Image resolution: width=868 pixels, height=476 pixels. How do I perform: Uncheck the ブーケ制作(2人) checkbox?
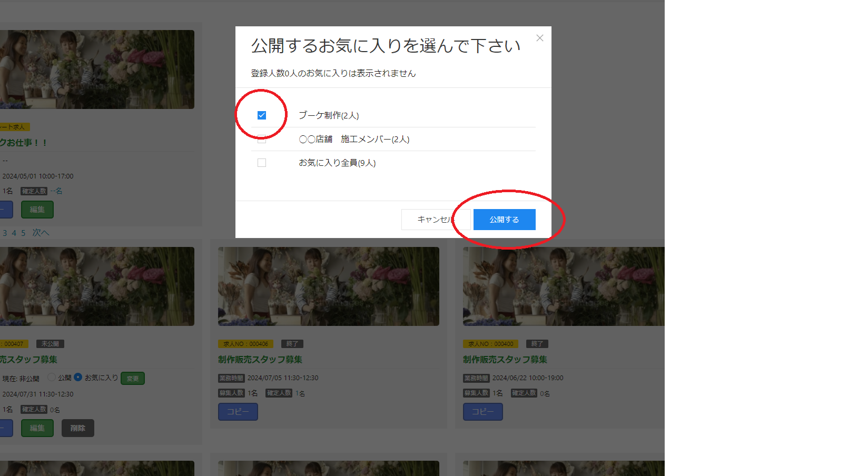point(262,114)
